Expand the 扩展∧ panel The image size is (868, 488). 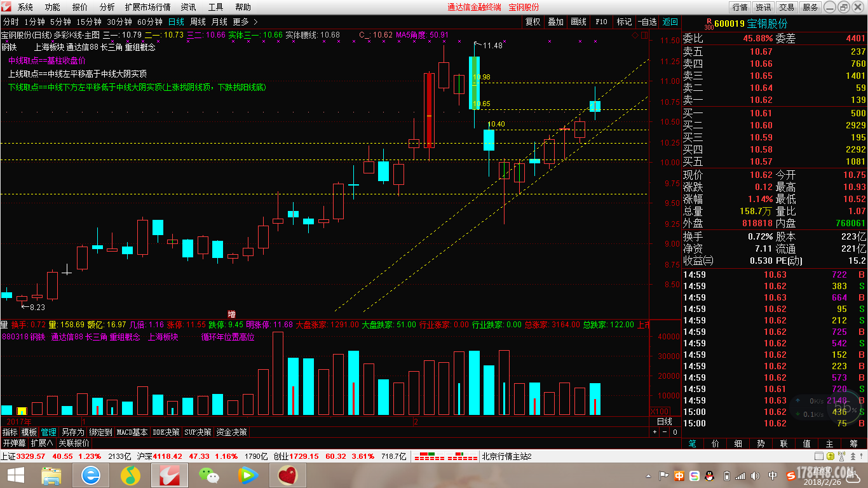tap(43, 443)
